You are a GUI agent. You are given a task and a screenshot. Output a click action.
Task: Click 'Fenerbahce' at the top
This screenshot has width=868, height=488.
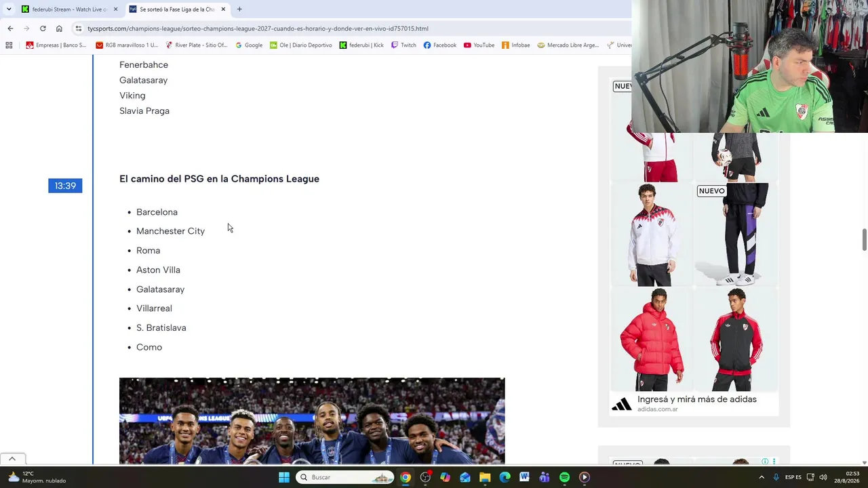[144, 65]
